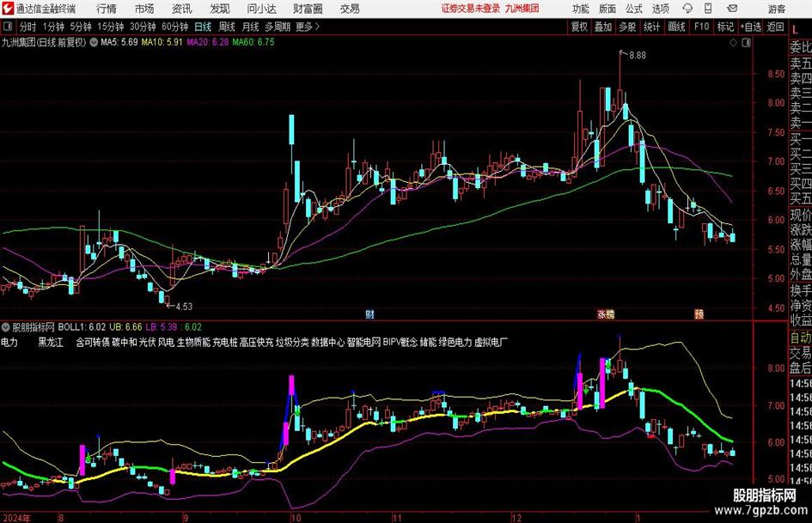Switch to the 周线 weekly tab
The height and width of the screenshot is (523, 812).
[227, 27]
